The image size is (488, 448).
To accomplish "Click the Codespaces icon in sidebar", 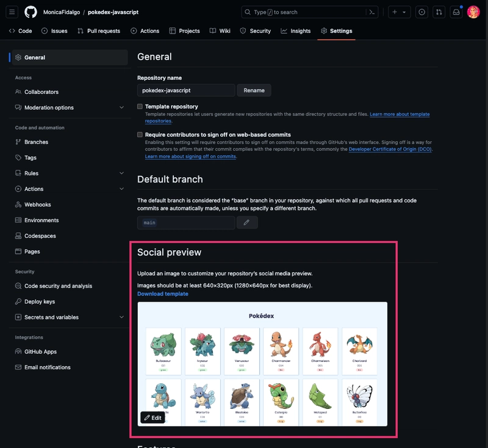I will tap(18, 236).
